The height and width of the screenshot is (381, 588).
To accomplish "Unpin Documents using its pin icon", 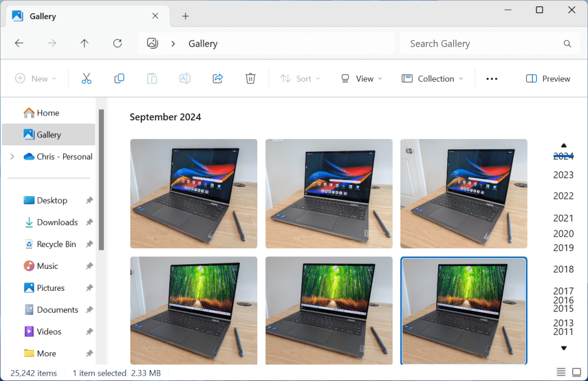I will [x=89, y=310].
